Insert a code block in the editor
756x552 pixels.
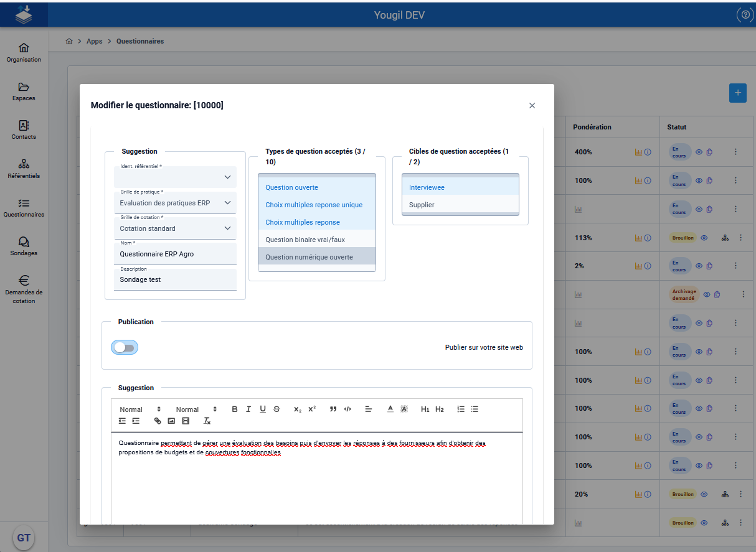coord(347,409)
